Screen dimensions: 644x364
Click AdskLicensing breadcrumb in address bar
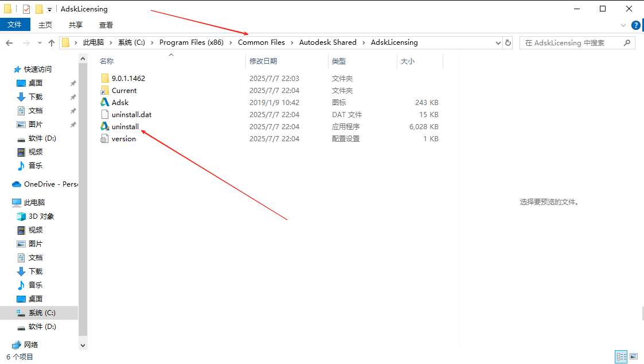395,42
